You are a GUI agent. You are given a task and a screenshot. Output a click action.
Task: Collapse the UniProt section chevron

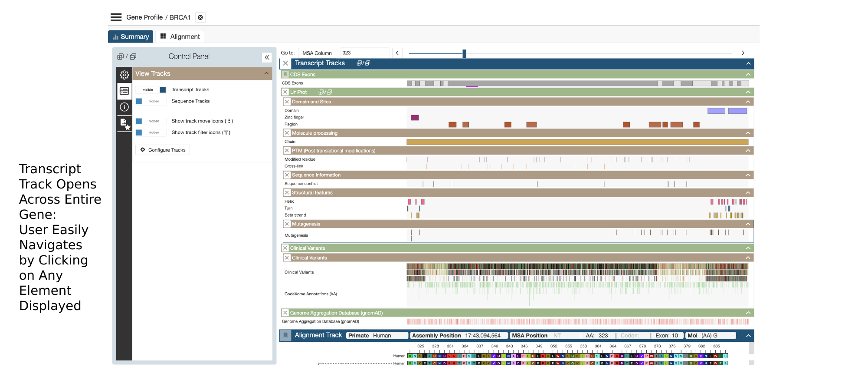pos(748,92)
